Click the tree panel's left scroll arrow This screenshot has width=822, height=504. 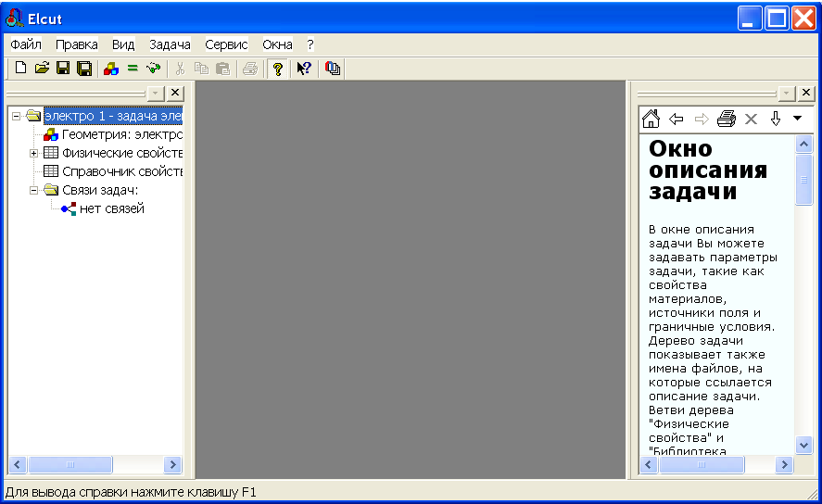coord(18,465)
